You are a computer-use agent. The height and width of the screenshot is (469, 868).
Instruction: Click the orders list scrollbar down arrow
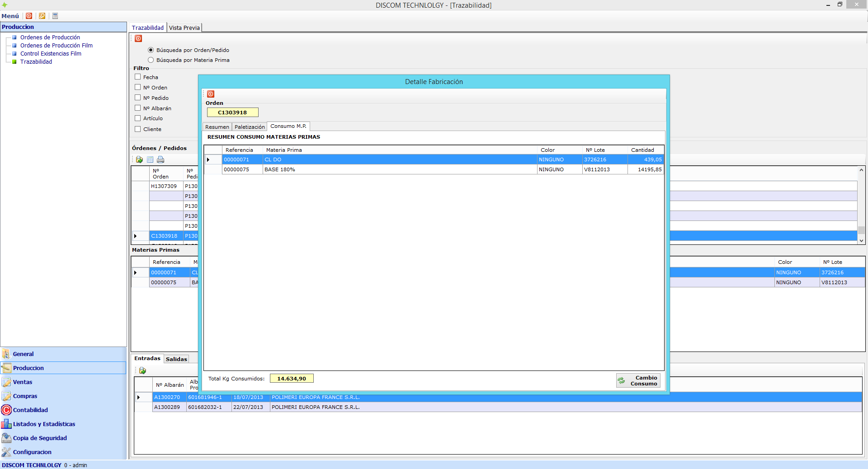tap(861, 241)
